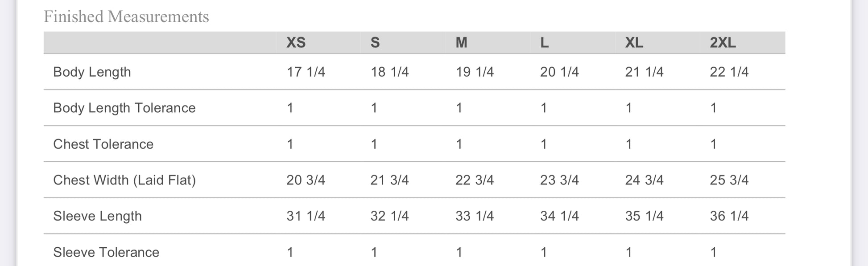The width and height of the screenshot is (868, 266).
Task: Click the L size column header
Action: [544, 43]
